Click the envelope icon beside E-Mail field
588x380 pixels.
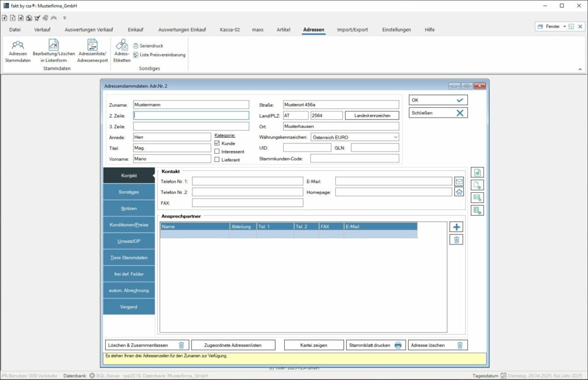pyautogui.click(x=459, y=181)
